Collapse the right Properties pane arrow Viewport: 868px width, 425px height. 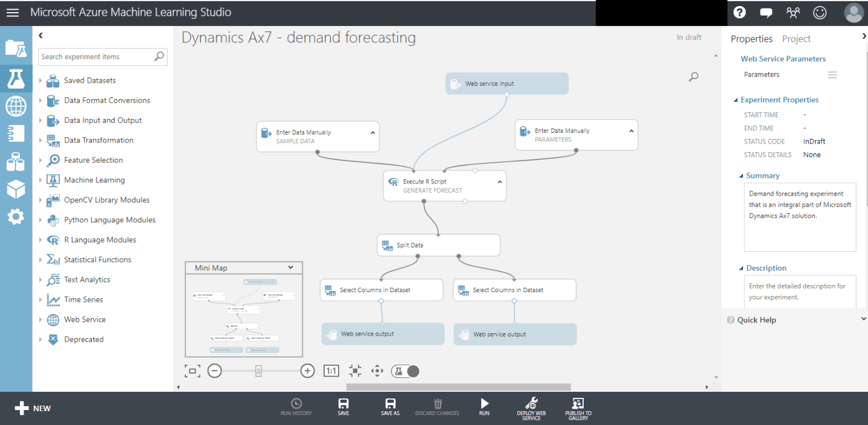coord(864,36)
